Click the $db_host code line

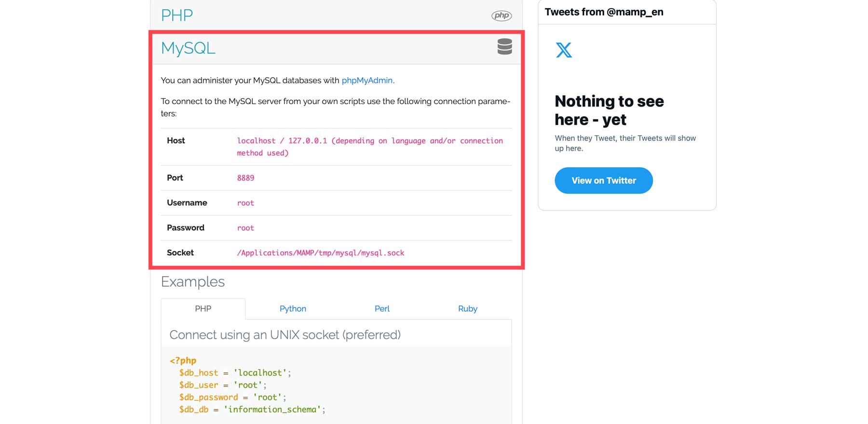(x=235, y=373)
